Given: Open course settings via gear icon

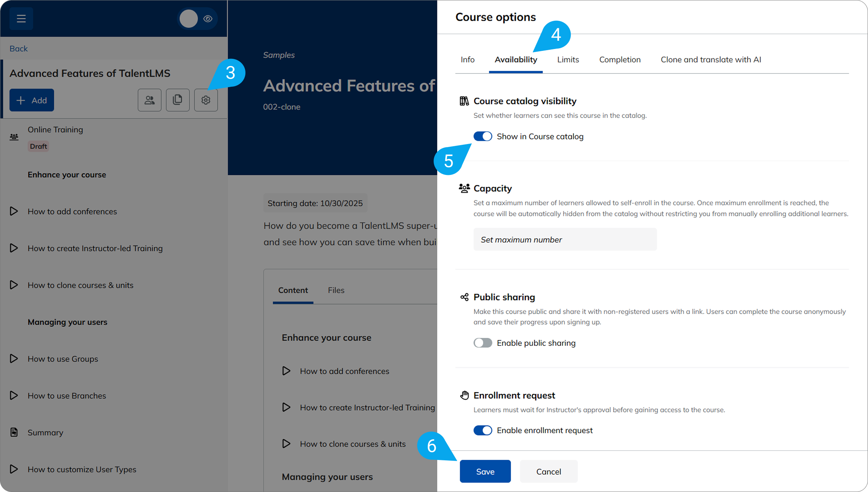Looking at the screenshot, I should coord(206,100).
